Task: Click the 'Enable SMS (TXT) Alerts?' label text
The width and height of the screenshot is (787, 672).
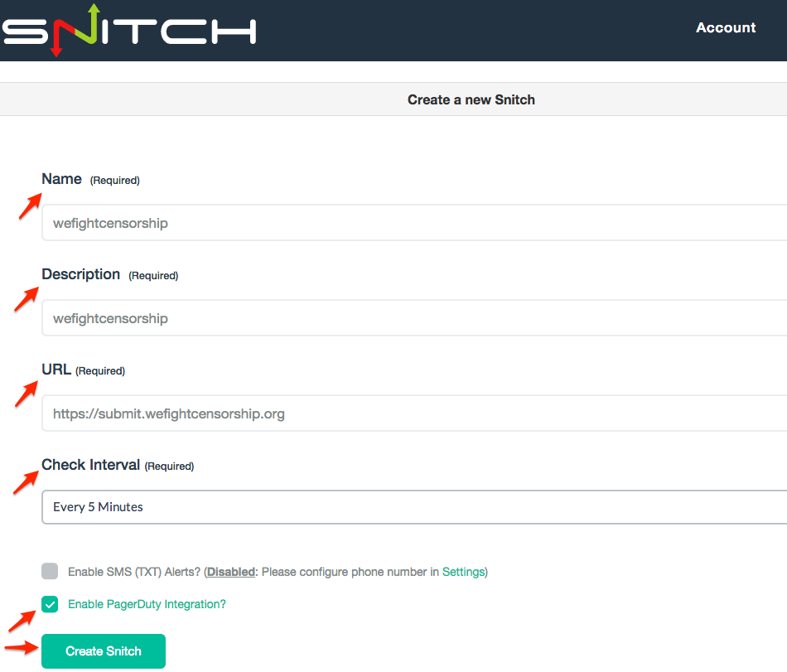Action: click(x=134, y=572)
